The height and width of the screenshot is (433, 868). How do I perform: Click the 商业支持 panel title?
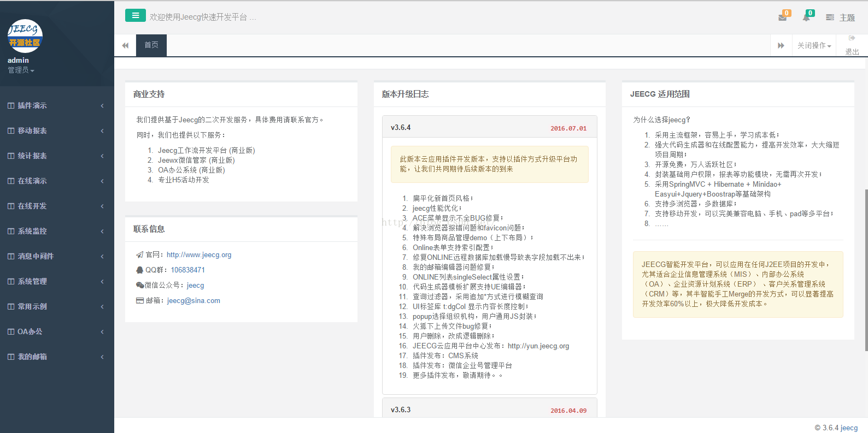(x=149, y=94)
